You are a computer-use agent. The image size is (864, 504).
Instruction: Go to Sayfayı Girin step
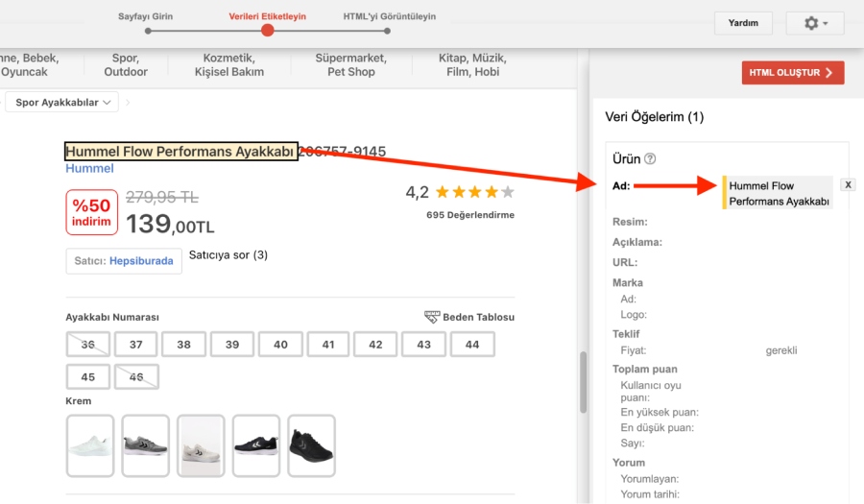point(146,16)
